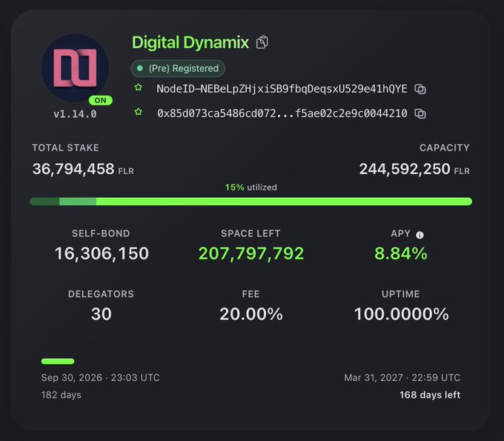Copy validator name next to Digital Dynamix
The height and width of the screenshot is (441, 504).
tap(262, 42)
